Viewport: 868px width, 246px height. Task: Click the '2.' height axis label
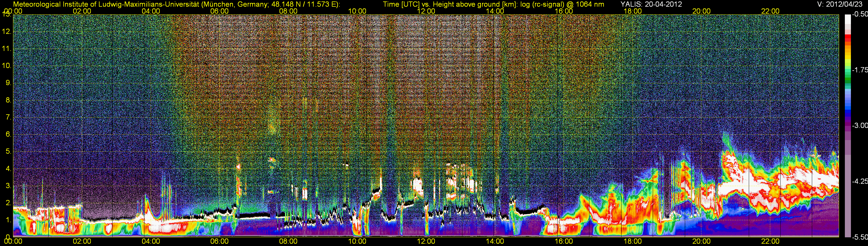click(x=9, y=203)
